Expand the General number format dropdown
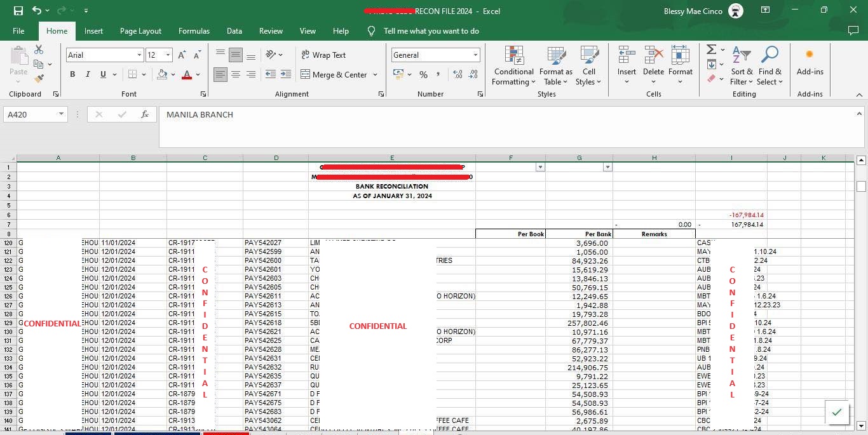Screen dimensions: 868x435 click(475, 55)
